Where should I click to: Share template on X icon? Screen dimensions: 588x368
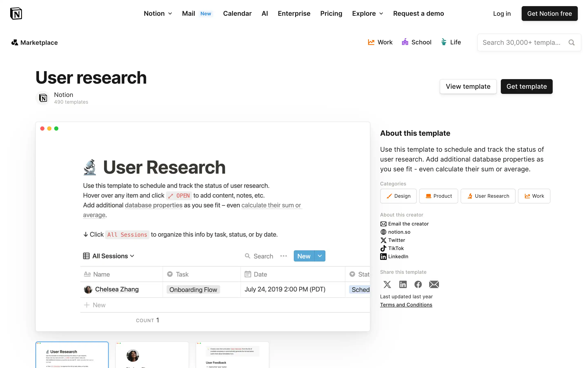387,284
